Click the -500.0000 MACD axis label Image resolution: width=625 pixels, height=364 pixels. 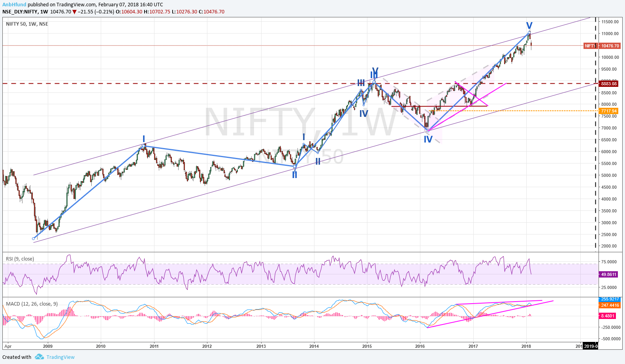click(610, 339)
